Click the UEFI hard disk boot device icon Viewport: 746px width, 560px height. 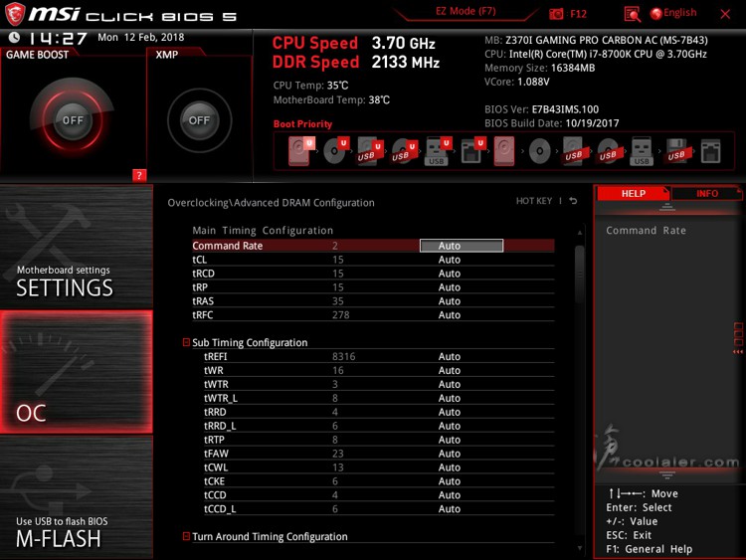click(x=300, y=151)
